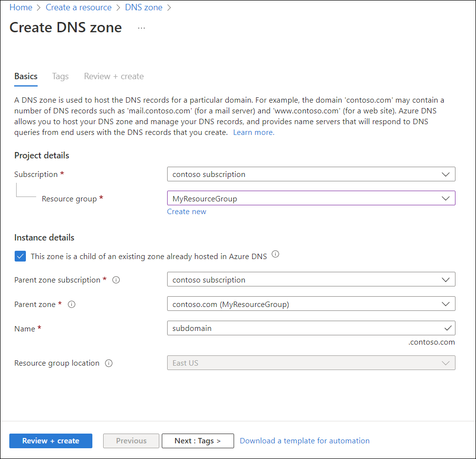Image resolution: width=476 pixels, height=459 pixels.
Task: Click the Review + create button
Action: tap(50, 440)
